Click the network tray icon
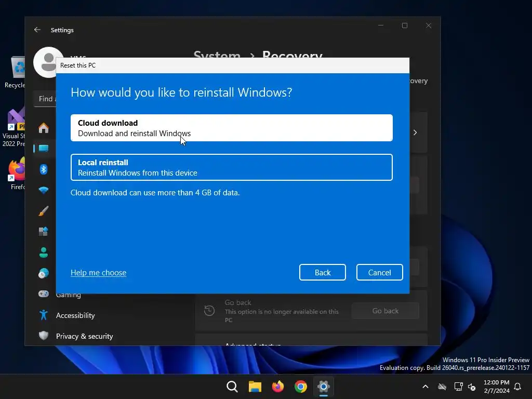The image size is (532, 399). (458, 387)
